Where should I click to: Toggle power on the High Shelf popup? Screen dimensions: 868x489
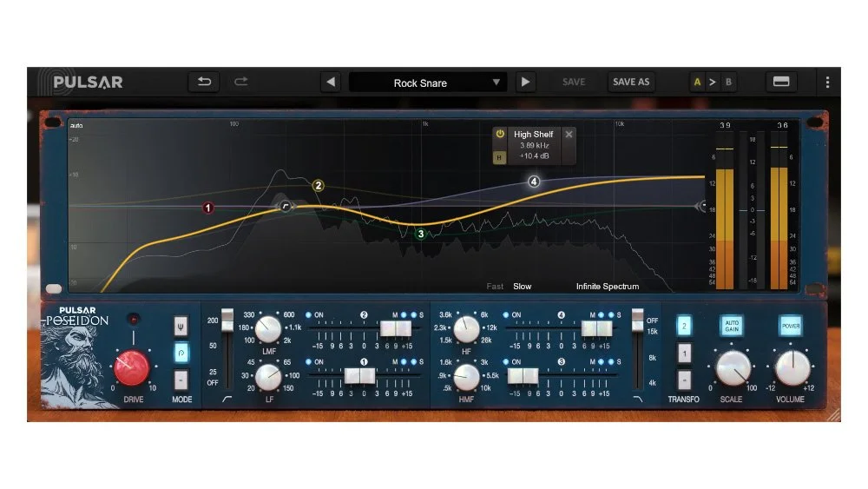(500, 134)
